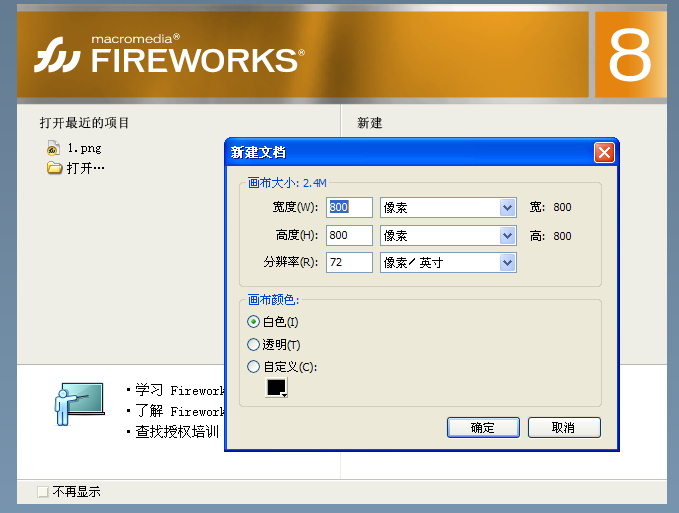Click the 分辨率 resolution input field

349,262
